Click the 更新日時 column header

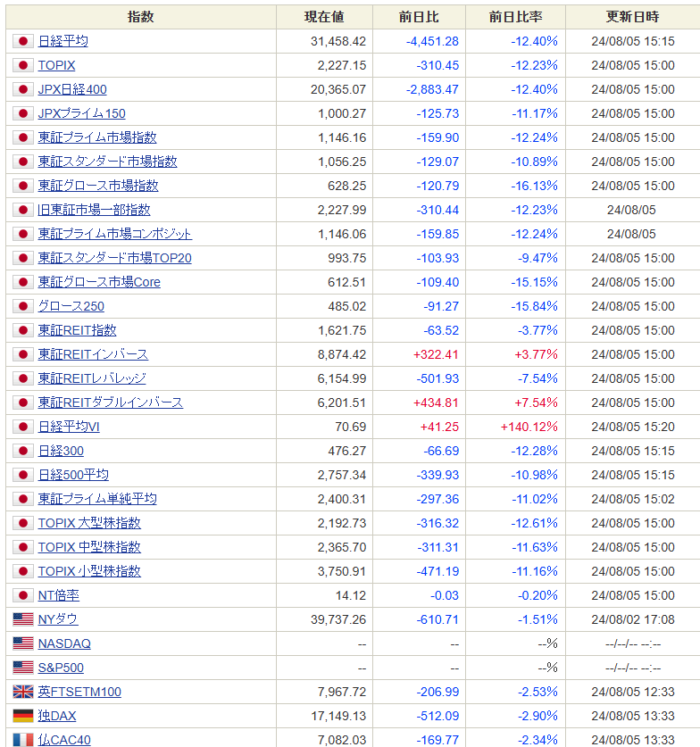click(x=633, y=17)
